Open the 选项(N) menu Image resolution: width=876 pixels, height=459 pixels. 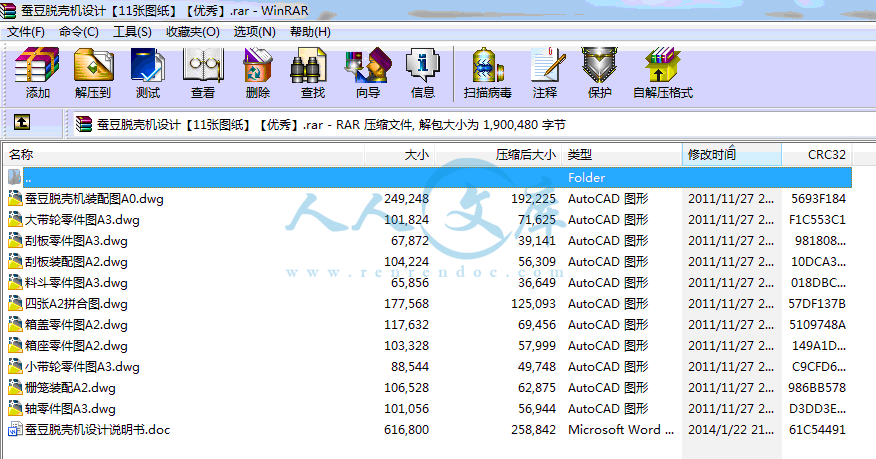254,32
